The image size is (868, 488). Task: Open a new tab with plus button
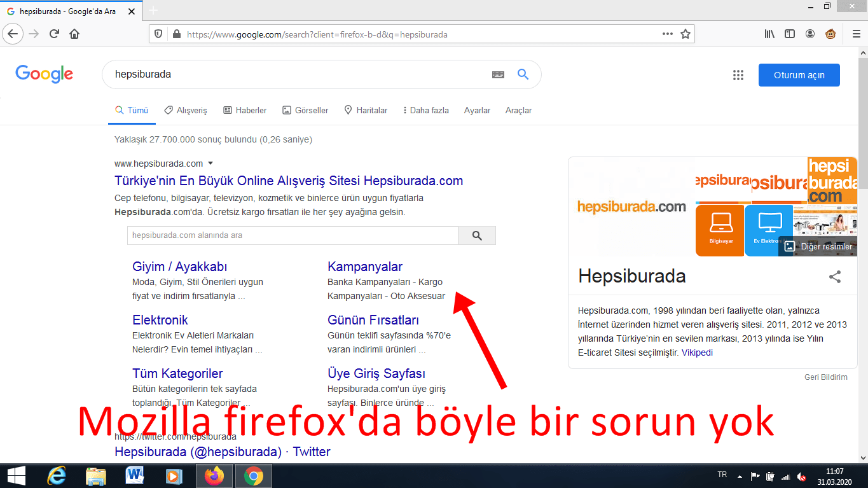(153, 10)
